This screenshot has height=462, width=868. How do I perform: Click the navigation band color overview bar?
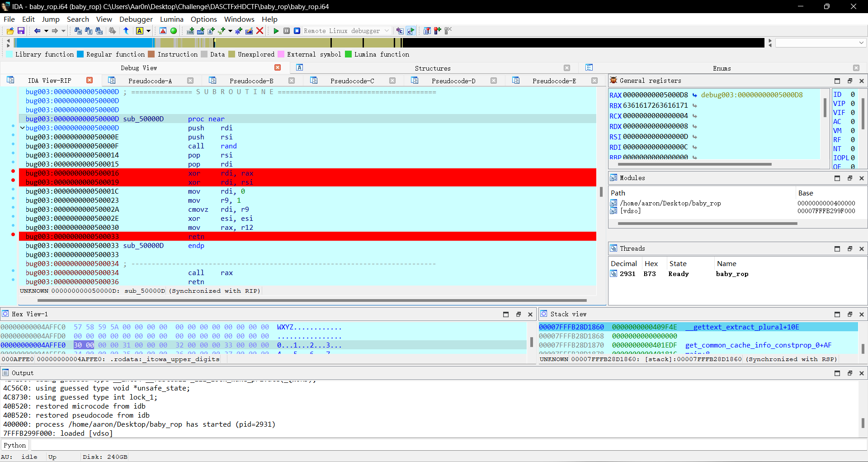pyautogui.click(x=390, y=43)
